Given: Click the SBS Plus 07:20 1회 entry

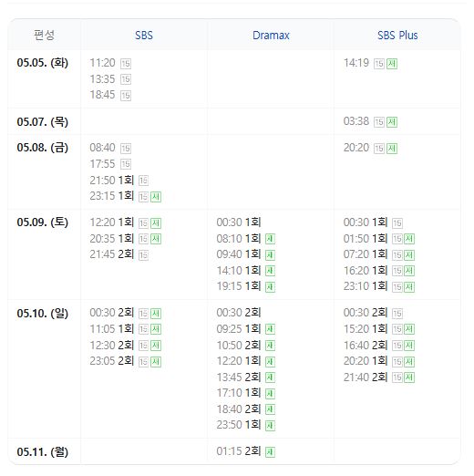Looking at the screenshot, I should coord(366,254).
